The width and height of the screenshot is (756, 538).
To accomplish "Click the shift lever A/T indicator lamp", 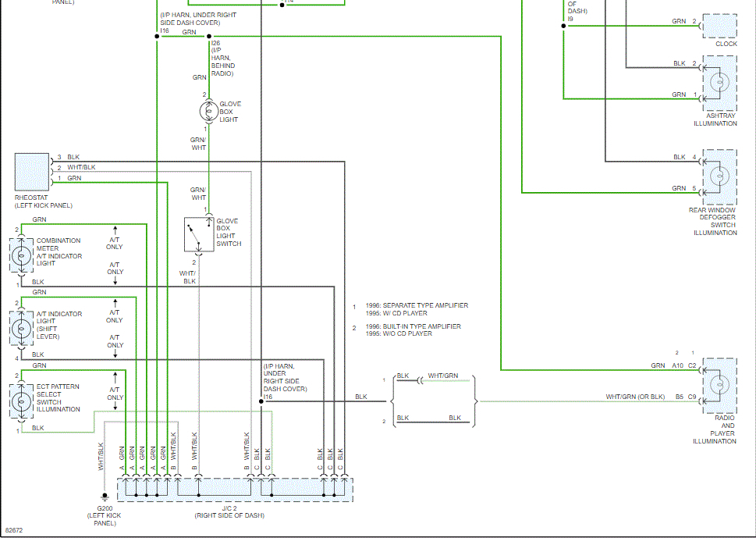I will [x=21, y=328].
